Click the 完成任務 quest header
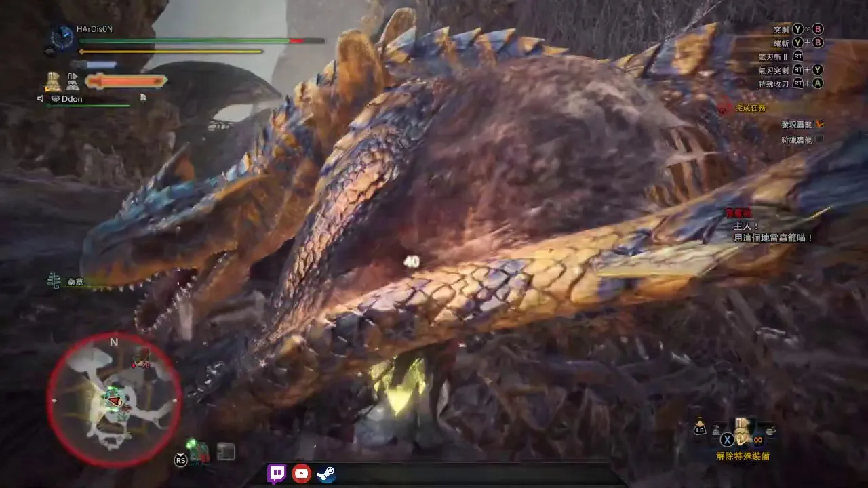This screenshot has width=868, height=488. (x=751, y=108)
